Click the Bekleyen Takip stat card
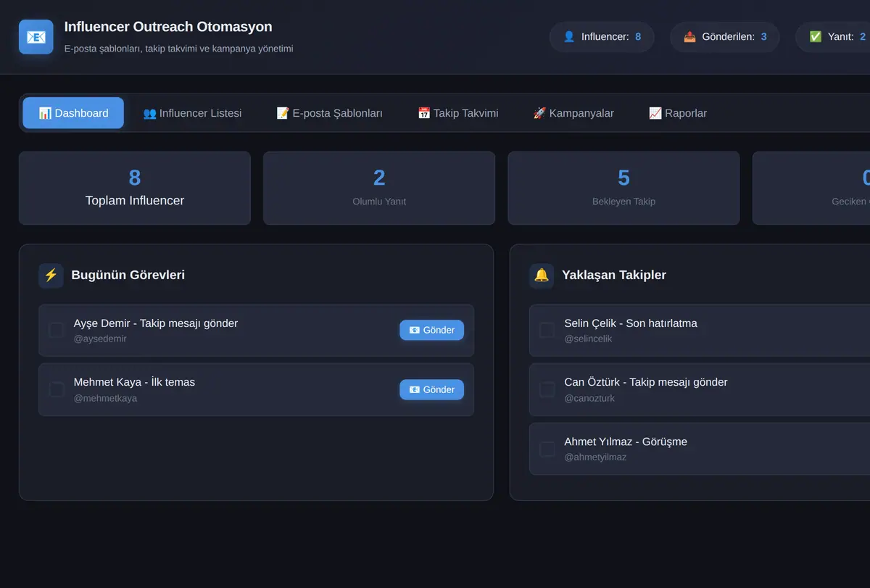870x588 pixels. (x=623, y=188)
